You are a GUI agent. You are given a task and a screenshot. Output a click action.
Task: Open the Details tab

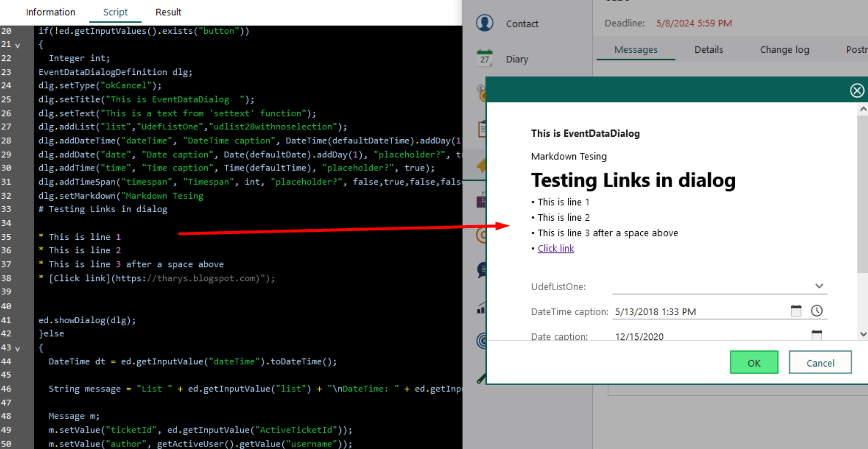click(x=709, y=50)
